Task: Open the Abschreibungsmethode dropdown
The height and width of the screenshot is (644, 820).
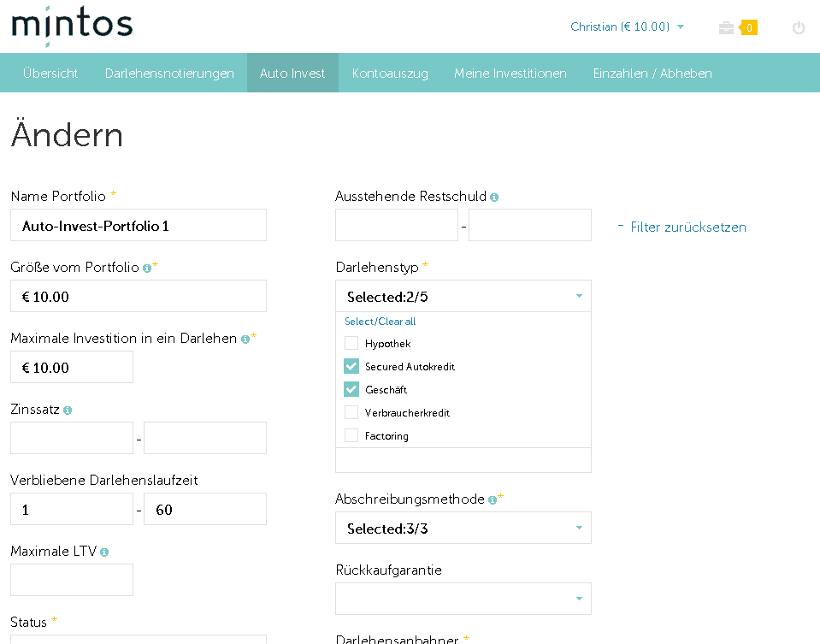Action: coord(463,529)
